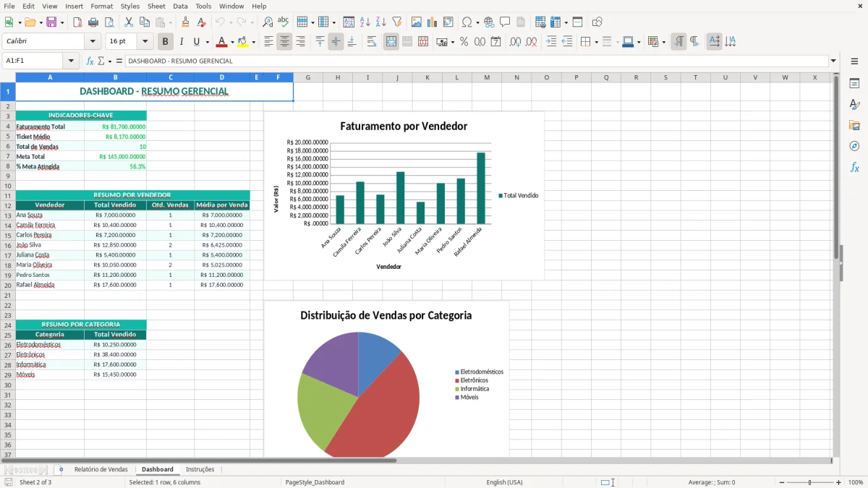Click Clone Formatting paintbrush icon

pos(185,22)
